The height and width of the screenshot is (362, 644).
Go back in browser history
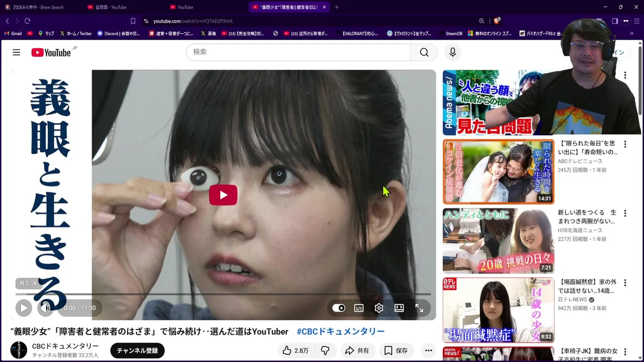pos(7,21)
